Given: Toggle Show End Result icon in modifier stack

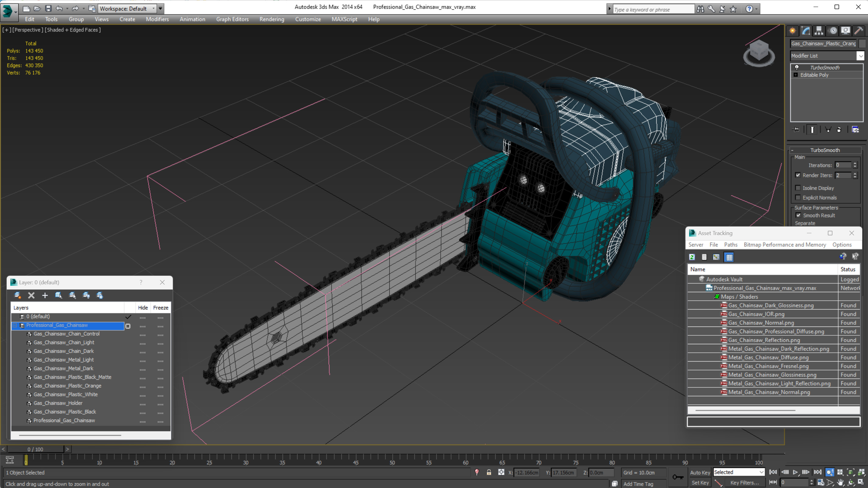Looking at the screenshot, I should [812, 130].
